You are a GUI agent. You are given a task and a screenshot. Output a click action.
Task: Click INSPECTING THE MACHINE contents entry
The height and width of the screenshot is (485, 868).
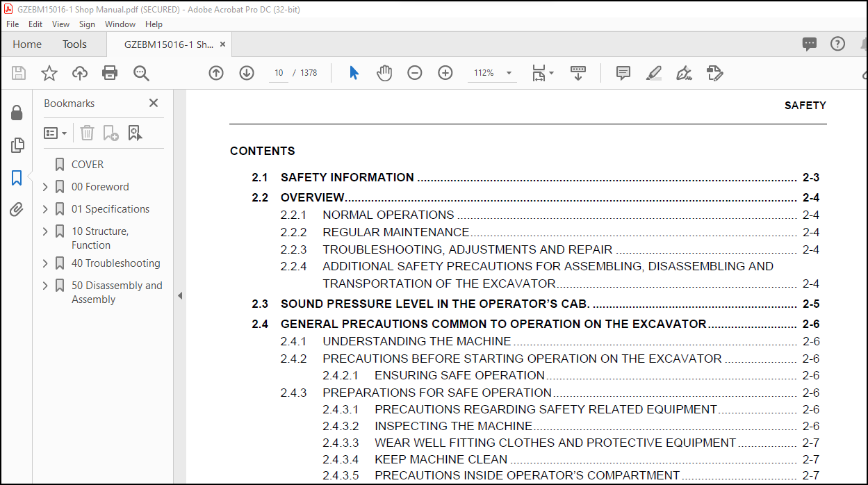click(453, 426)
